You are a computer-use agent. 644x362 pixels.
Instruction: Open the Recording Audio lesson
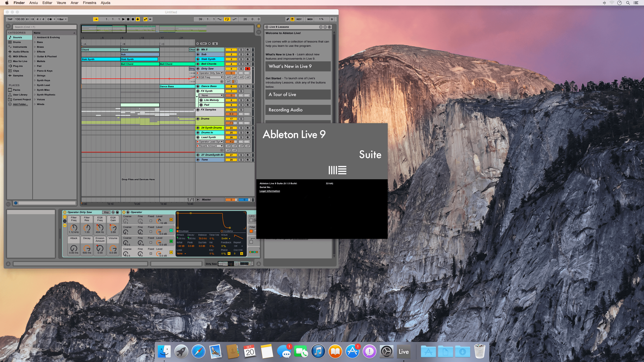coord(298,110)
